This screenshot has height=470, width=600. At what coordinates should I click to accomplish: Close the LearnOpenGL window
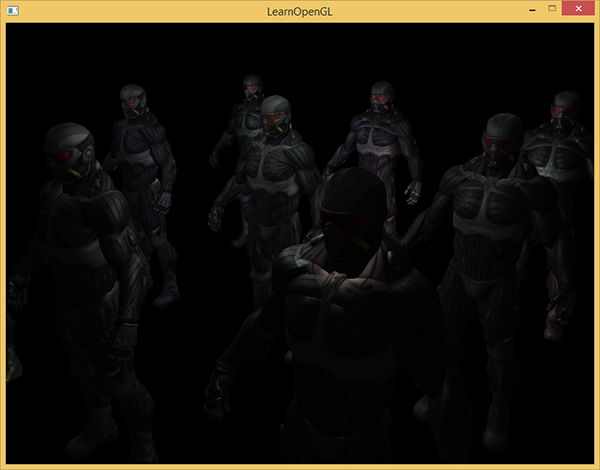tap(581, 9)
